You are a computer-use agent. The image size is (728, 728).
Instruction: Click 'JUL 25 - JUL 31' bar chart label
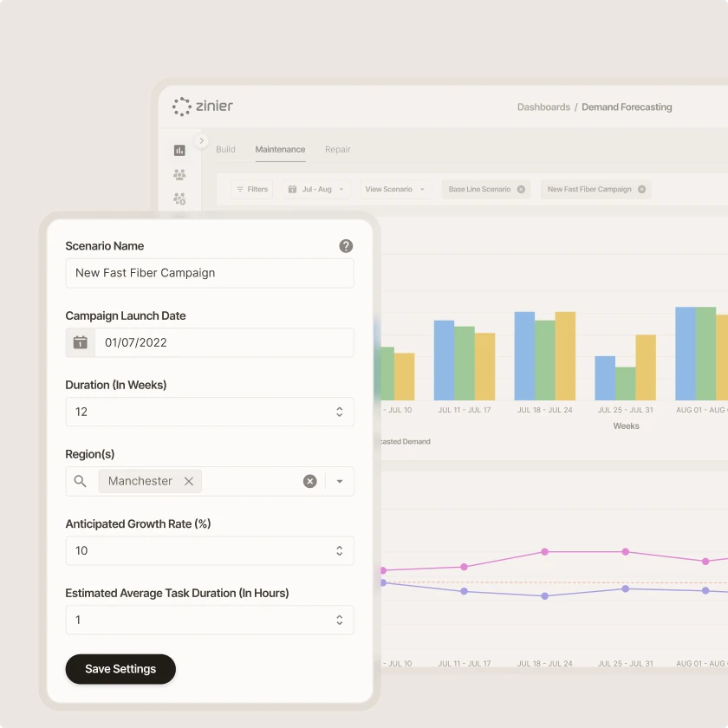(626, 410)
